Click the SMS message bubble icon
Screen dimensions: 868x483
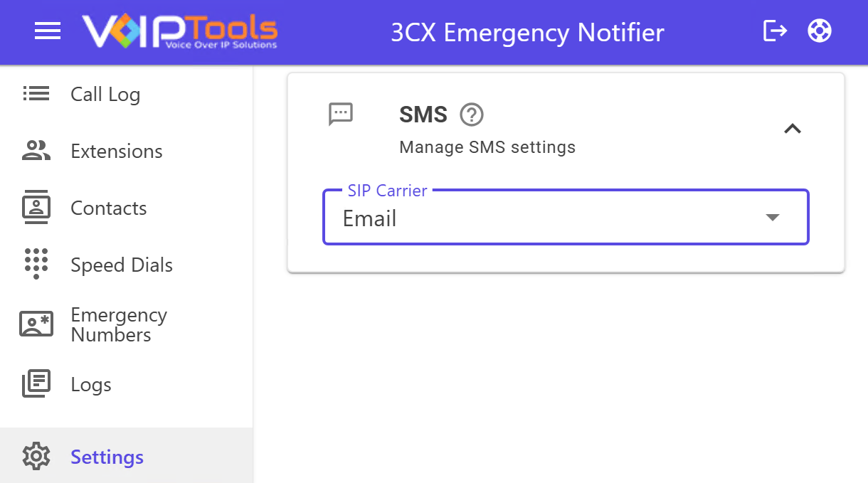341,114
